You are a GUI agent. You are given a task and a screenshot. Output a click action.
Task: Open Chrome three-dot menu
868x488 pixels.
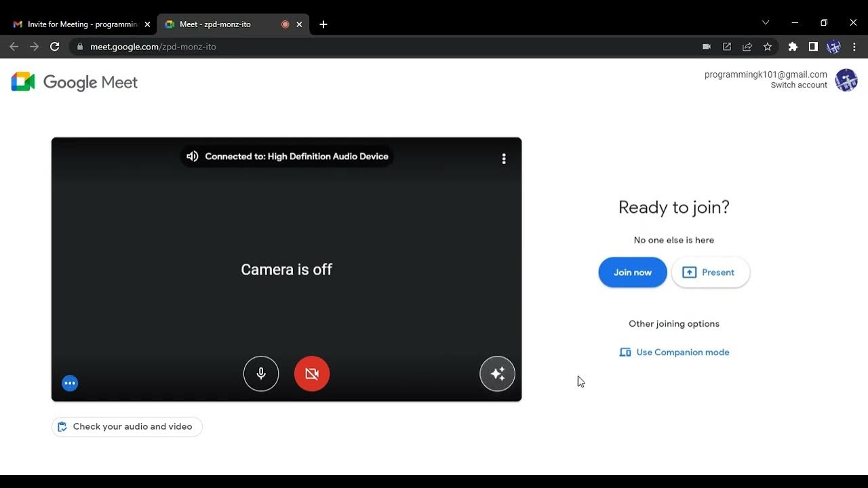coord(854,47)
